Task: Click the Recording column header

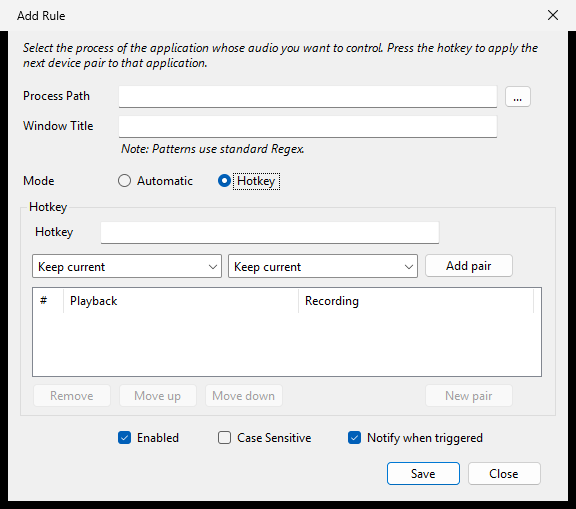Action: pyautogui.click(x=416, y=301)
